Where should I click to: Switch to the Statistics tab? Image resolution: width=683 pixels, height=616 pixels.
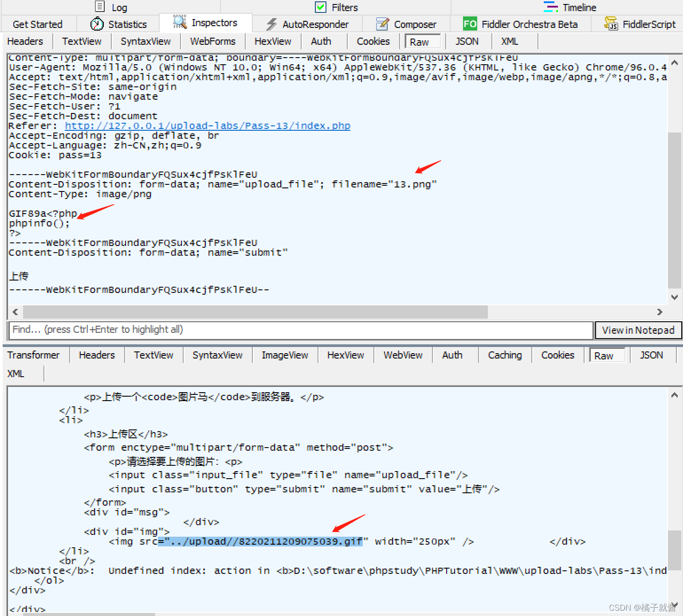tap(118, 24)
